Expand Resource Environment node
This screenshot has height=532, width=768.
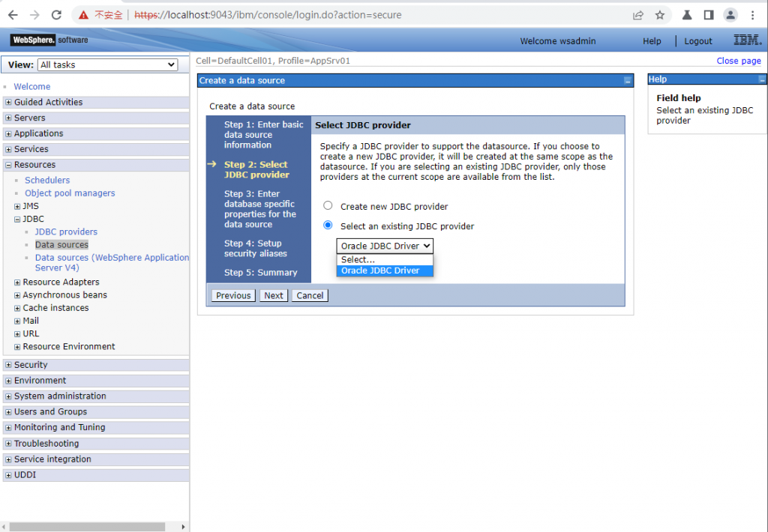17,347
